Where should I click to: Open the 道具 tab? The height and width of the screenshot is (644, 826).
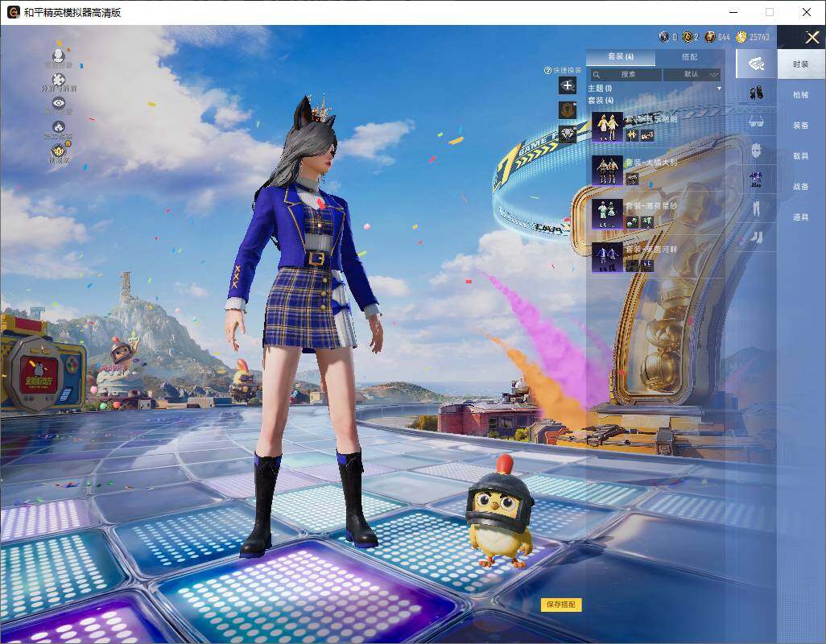[x=801, y=217]
